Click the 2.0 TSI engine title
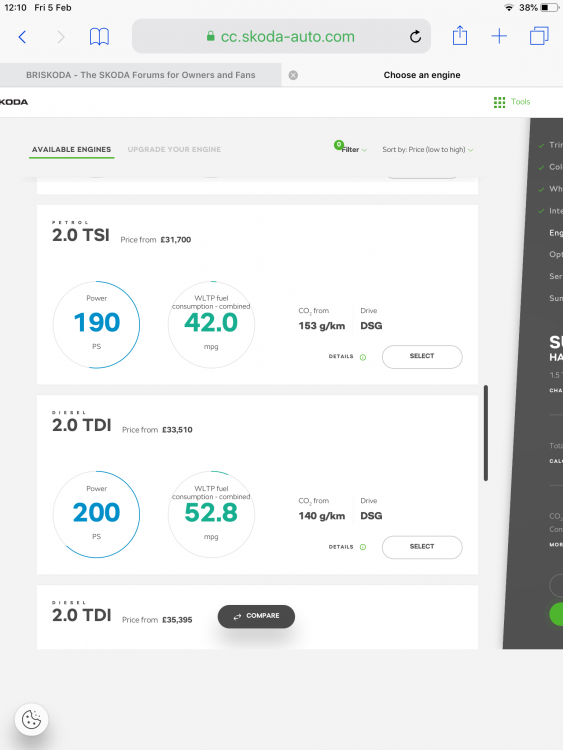The image size is (563, 750). 81,235
